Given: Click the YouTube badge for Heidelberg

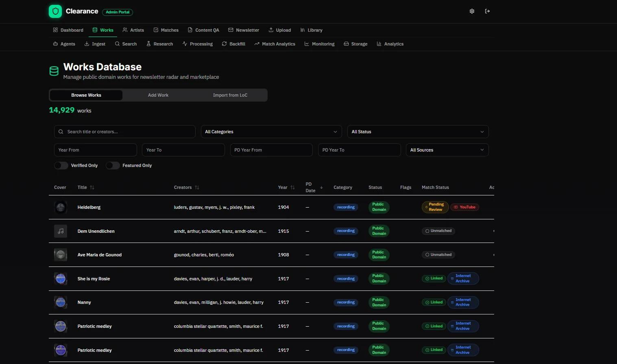Looking at the screenshot, I should tap(464, 207).
